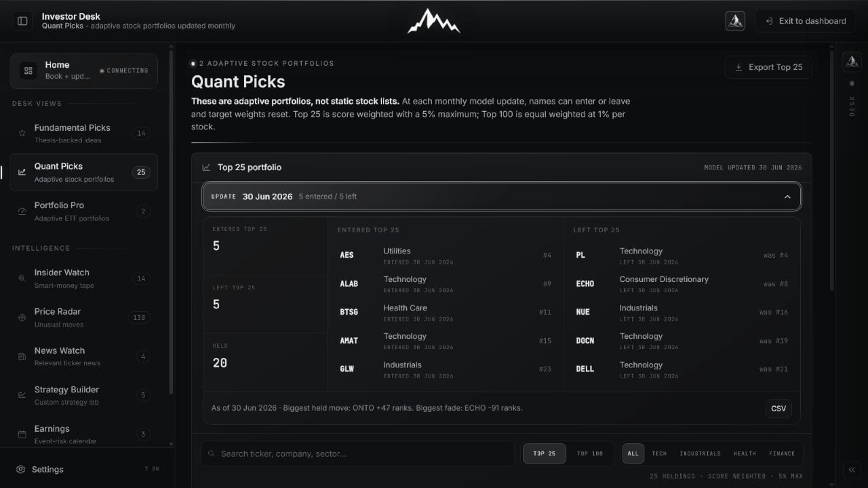Open Price Radar icon
Image resolution: width=868 pixels, height=488 pixels.
click(x=22, y=317)
